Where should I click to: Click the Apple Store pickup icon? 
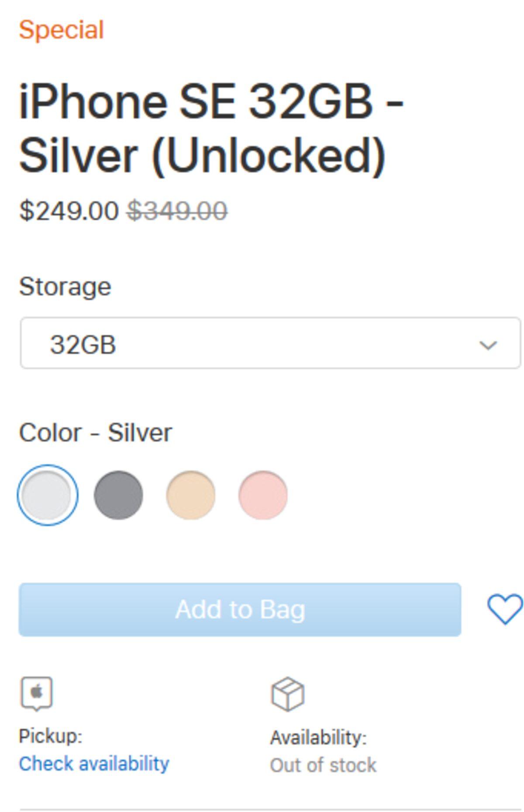tap(37, 694)
